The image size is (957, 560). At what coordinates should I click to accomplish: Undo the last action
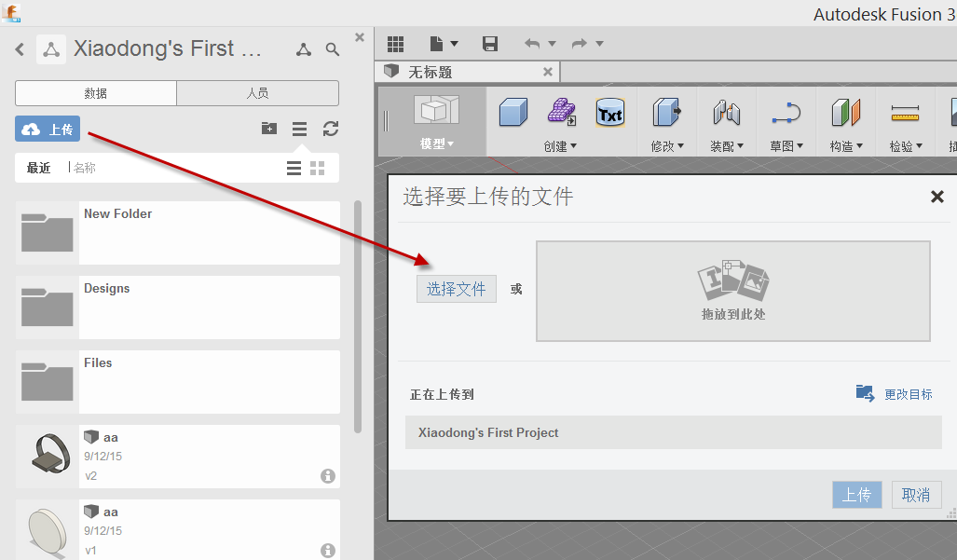(x=532, y=44)
